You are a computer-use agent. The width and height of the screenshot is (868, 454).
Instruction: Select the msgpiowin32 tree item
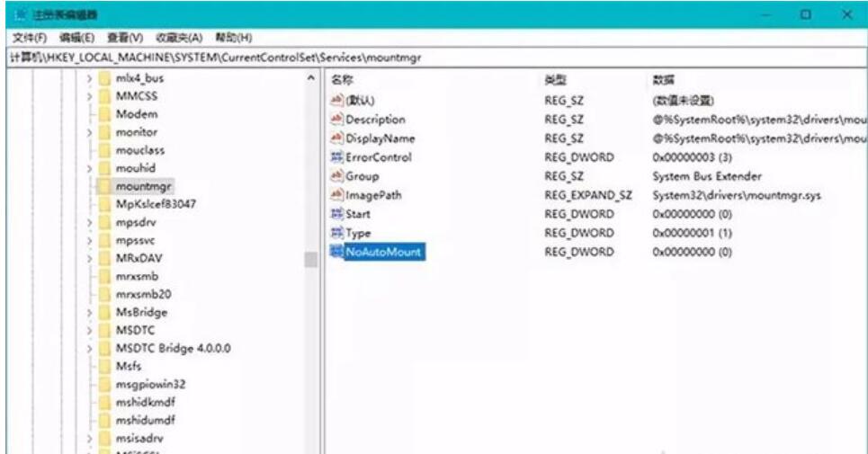(x=150, y=384)
